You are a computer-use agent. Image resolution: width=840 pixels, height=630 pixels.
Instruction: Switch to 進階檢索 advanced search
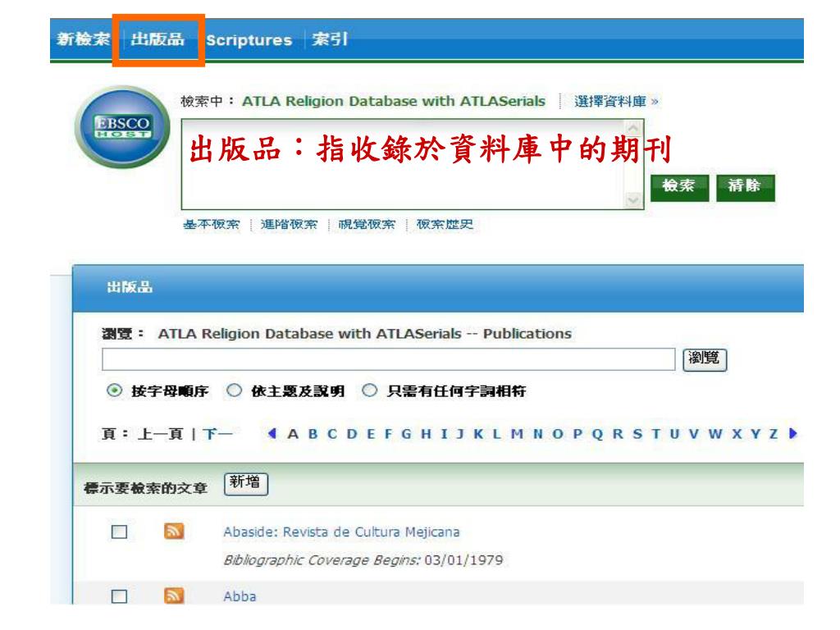coord(290,225)
